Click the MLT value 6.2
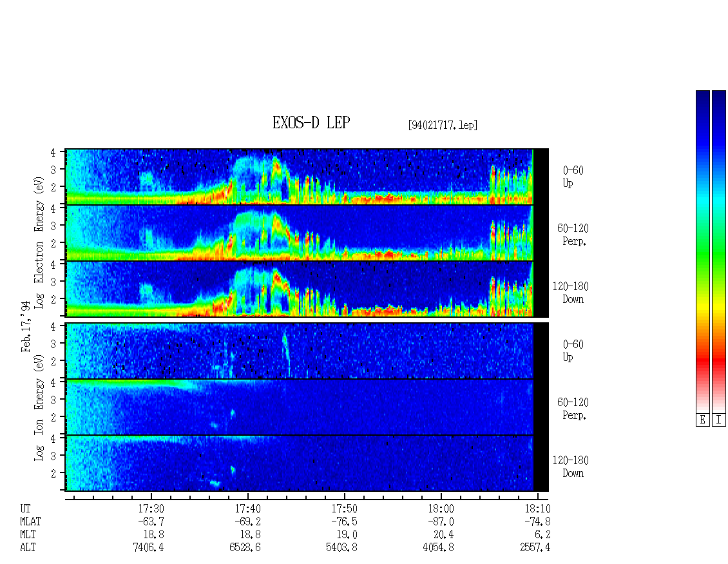This screenshot has height=564, width=728. 542,535
